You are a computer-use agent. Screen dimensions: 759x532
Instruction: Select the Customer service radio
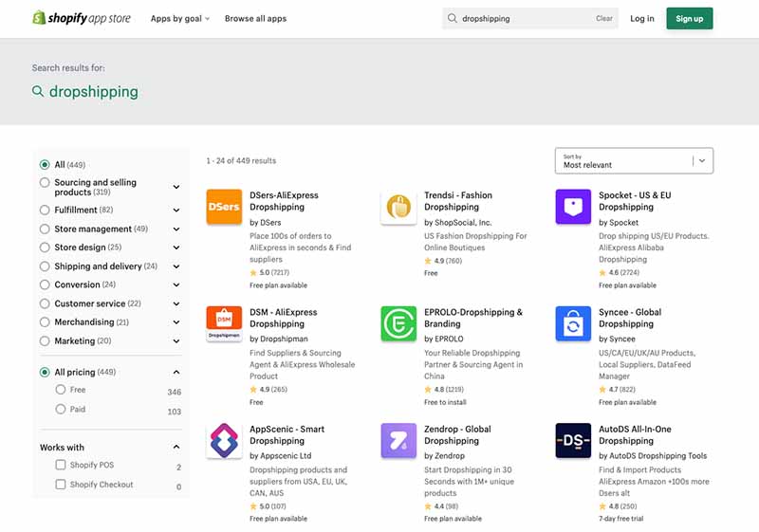point(45,303)
